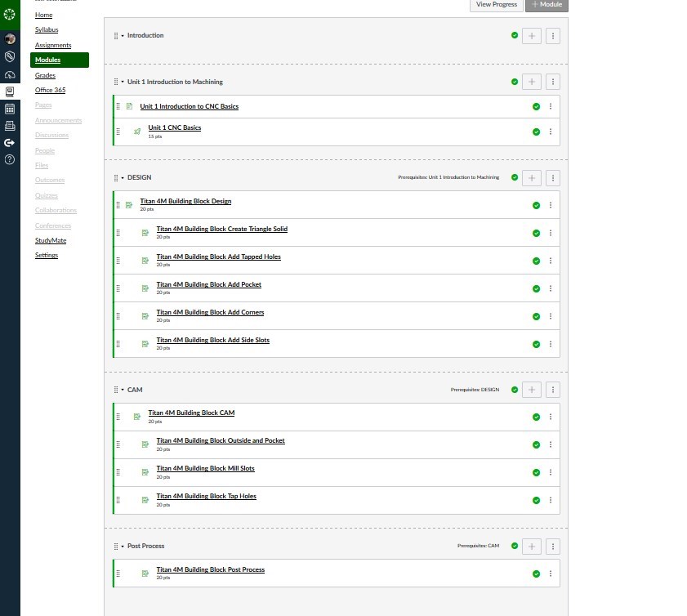
Task: Click the user account avatar
Action: 10,39
